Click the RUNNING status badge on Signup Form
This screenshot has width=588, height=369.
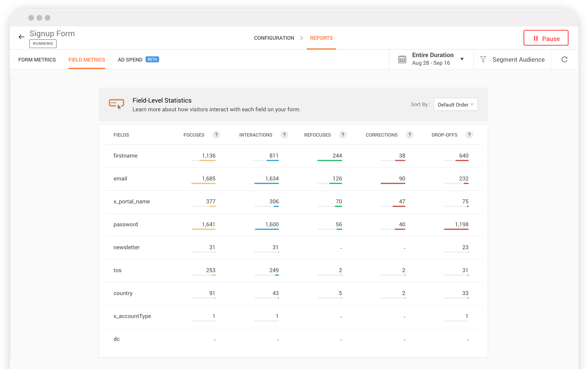[42, 43]
